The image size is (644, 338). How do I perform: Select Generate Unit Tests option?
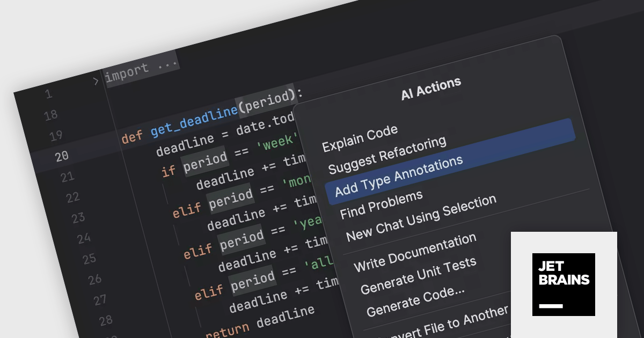(418, 275)
